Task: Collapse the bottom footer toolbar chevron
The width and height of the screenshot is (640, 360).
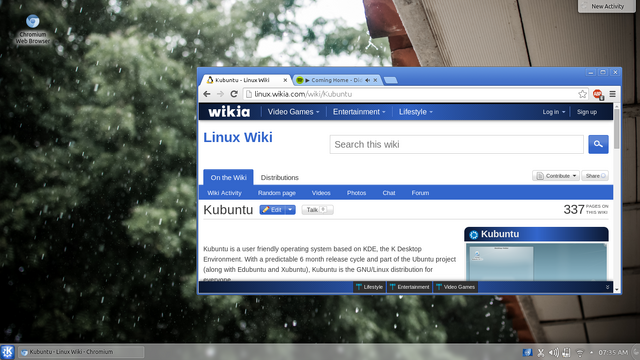Action: (x=607, y=287)
